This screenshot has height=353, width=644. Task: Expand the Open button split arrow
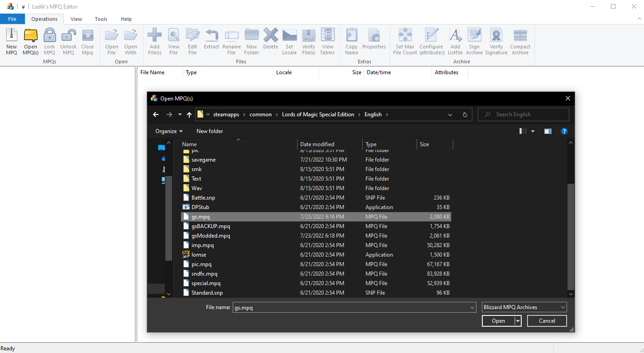tap(518, 321)
